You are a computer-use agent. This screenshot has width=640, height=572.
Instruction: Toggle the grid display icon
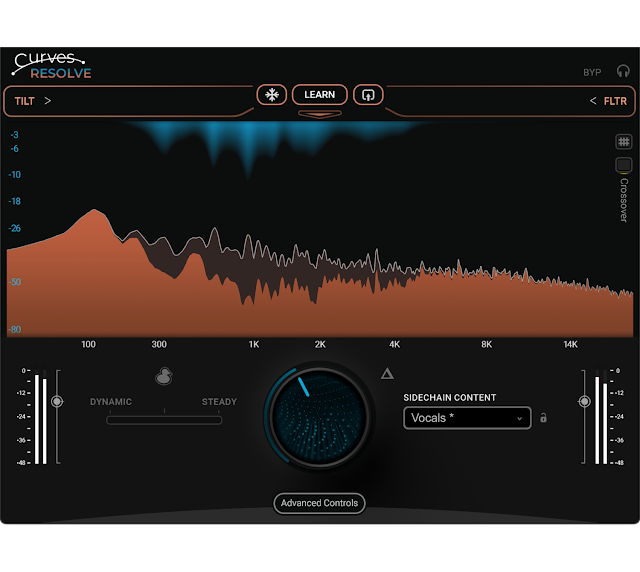623,142
